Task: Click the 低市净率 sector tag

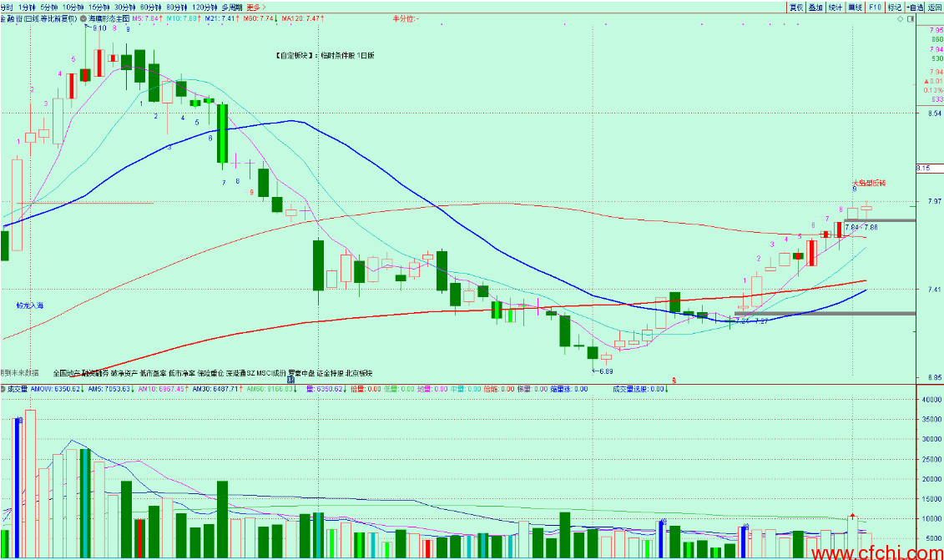Action: click(183, 373)
